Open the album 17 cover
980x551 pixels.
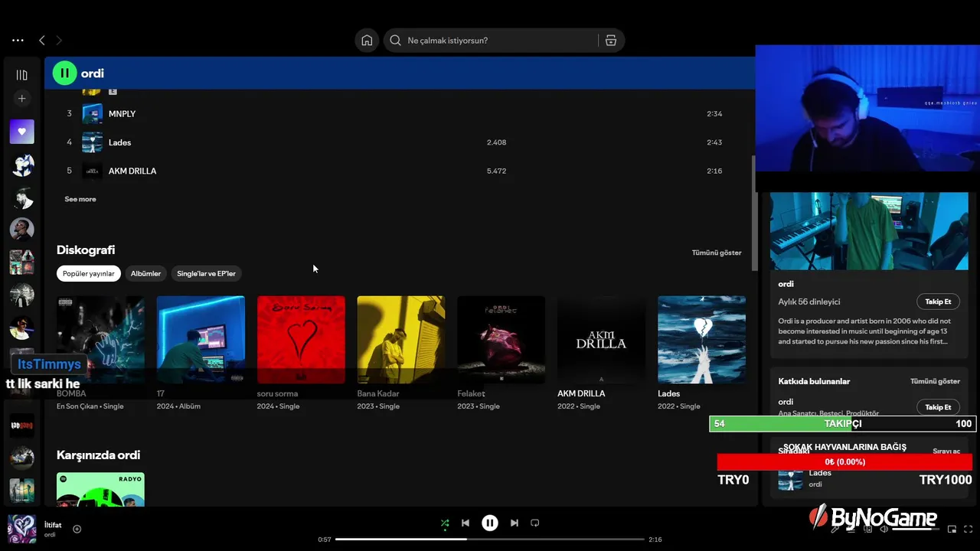click(201, 340)
